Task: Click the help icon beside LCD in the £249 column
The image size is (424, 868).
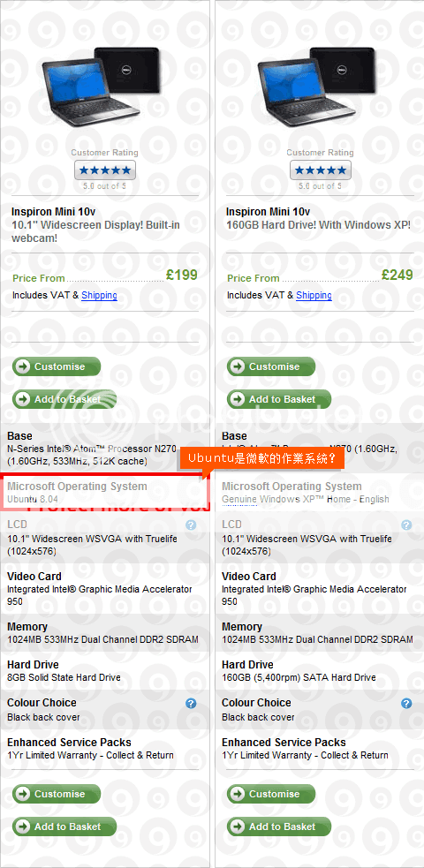Action: click(x=406, y=525)
